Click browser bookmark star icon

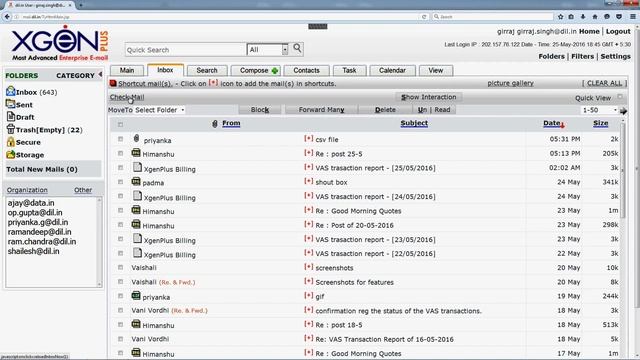click(x=560, y=17)
